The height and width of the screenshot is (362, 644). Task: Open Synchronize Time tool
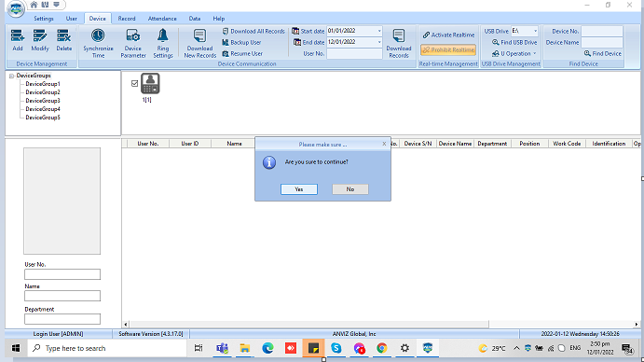(x=98, y=43)
